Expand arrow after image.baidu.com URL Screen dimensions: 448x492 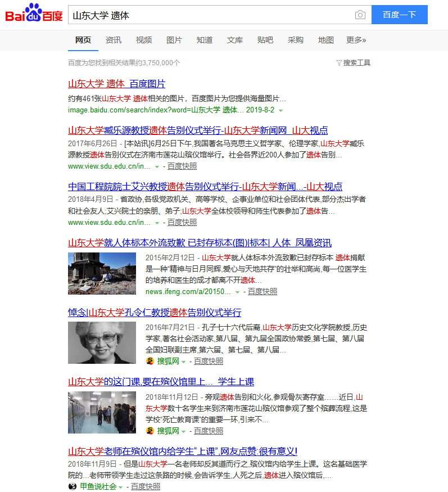pos(281,110)
